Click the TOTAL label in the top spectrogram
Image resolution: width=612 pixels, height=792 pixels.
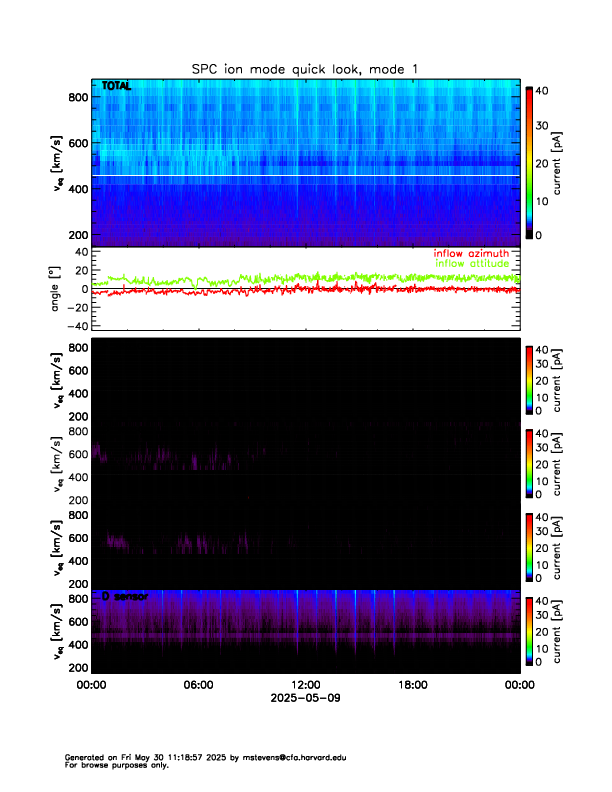(116, 87)
